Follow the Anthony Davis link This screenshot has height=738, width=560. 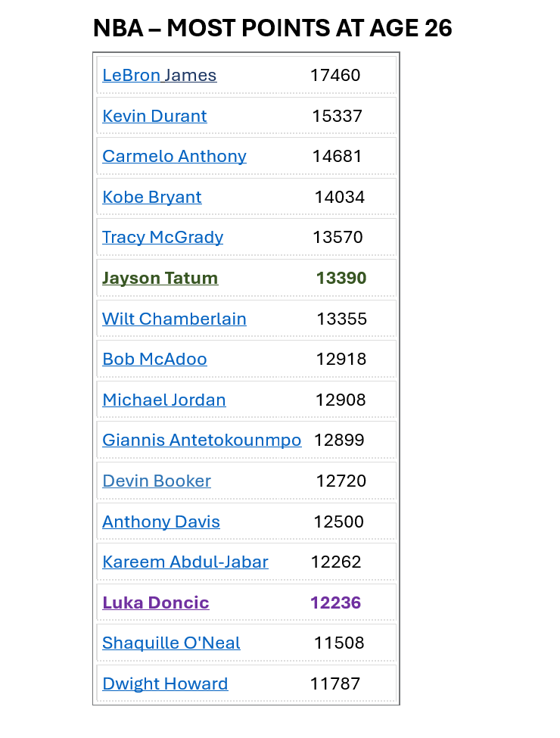[161, 522]
